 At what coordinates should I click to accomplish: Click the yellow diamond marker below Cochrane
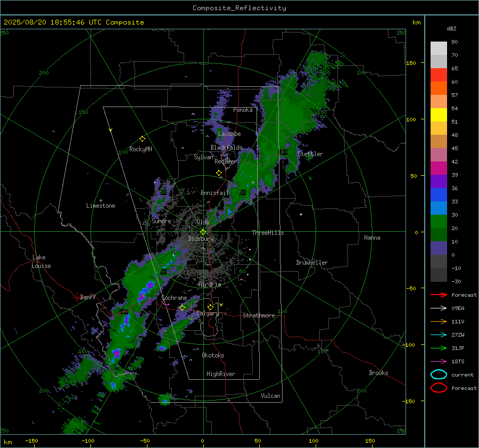point(182,308)
